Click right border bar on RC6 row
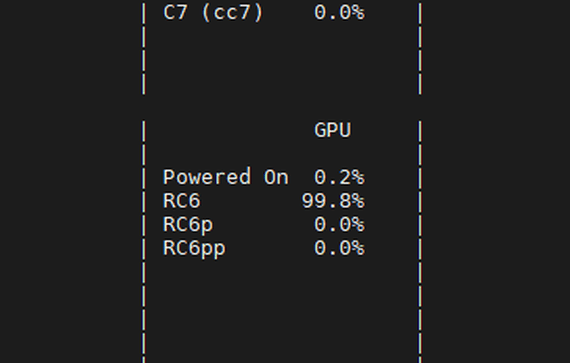Image resolution: width=570 pixels, height=363 pixels. (x=420, y=202)
